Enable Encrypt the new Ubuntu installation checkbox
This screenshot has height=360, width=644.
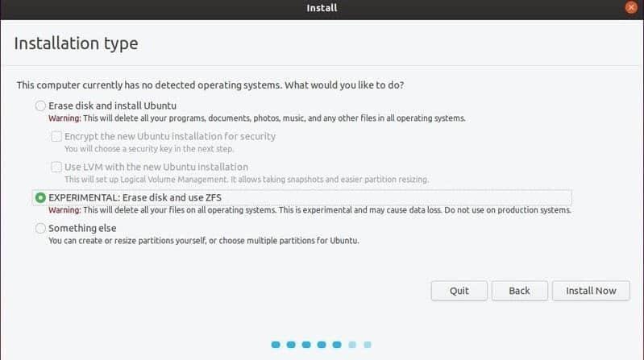(56, 137)
